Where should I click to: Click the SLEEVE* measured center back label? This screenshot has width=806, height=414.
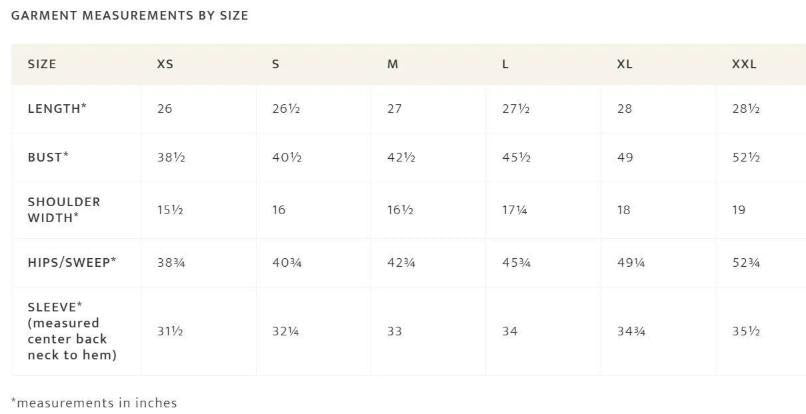coord(72,330)
